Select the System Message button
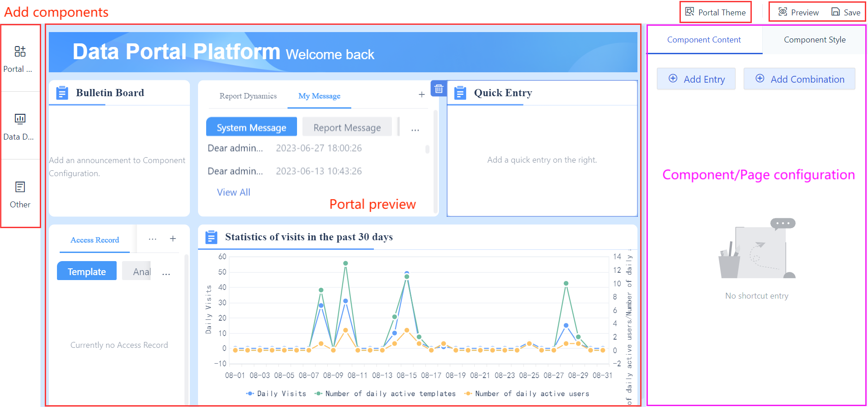Viewport: 868px width, 407px height. pyautogui.click(x=251, y=127)
